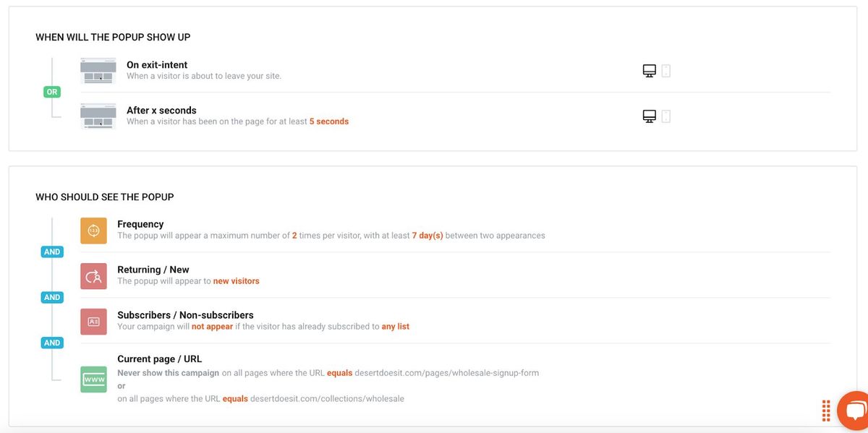
Task: Click the Subscribers / Non-subscribers icon
Action: (93, 322)
